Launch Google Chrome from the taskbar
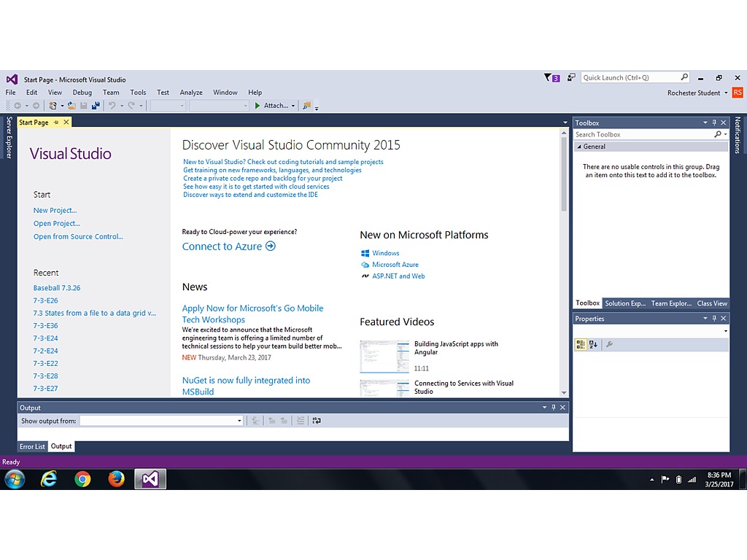 coord(82,479)
